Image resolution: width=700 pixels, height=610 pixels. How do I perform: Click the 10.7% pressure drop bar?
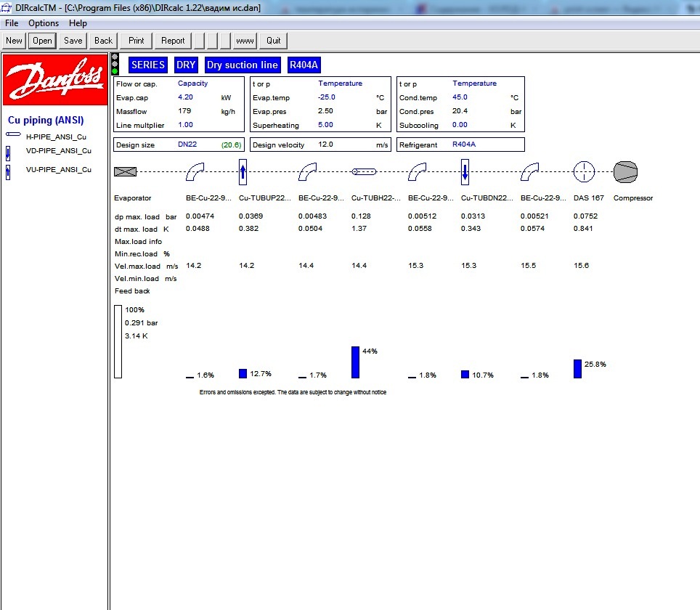coord(465,374)
